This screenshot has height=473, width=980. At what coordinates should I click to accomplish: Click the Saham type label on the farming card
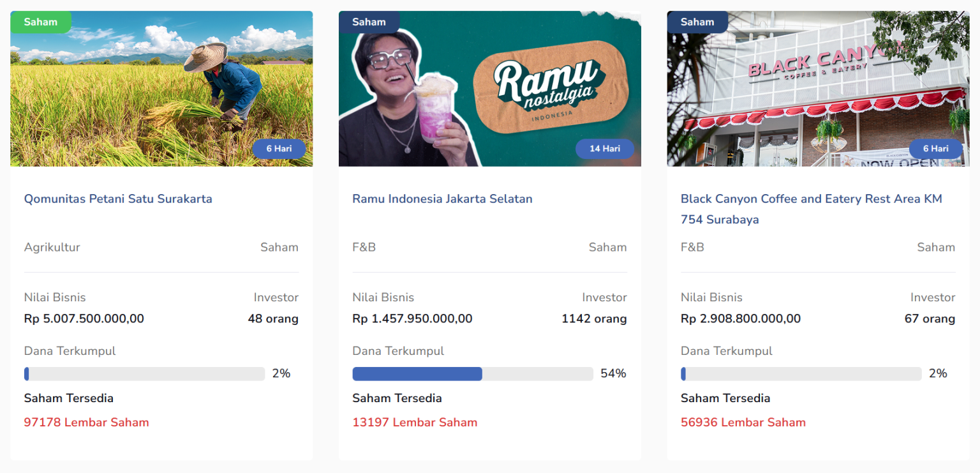tap(279, 247)
